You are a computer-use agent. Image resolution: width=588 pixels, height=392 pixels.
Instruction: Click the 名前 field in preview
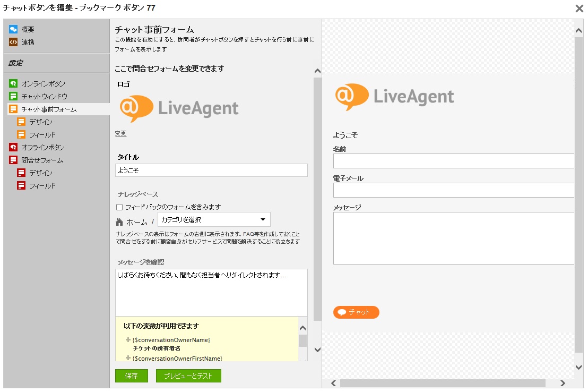(x=453, y=161)
